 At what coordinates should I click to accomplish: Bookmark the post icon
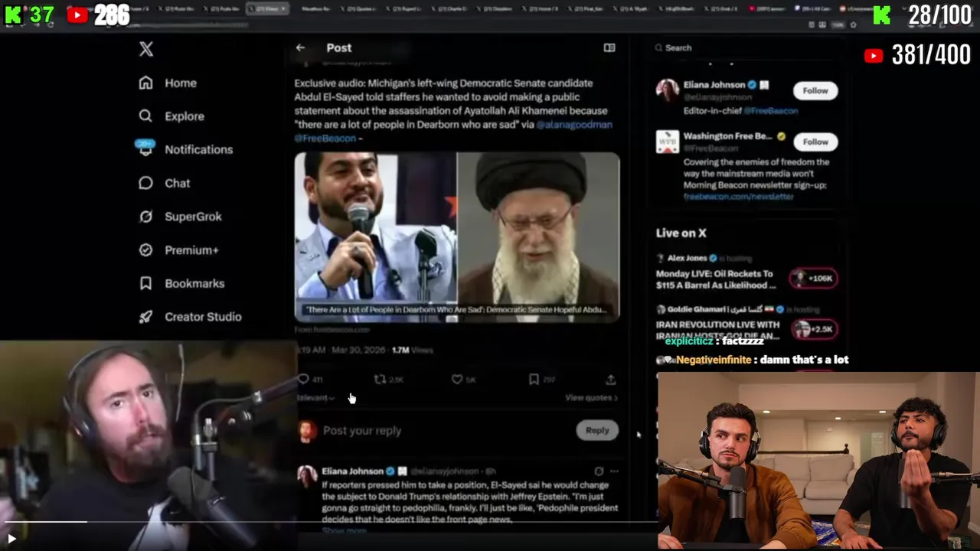[534, 380]
